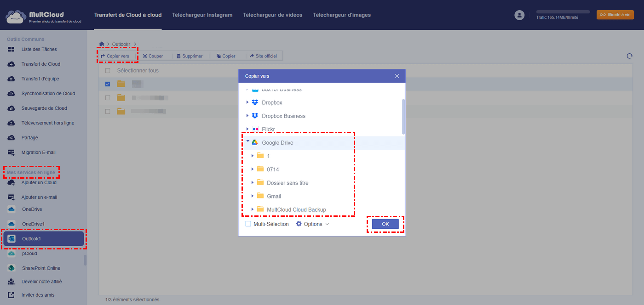Image resolution: width=644 pixels, height=305 pixels.
Task: Check the third folder's checkbox
Action: tap(108, 111)
